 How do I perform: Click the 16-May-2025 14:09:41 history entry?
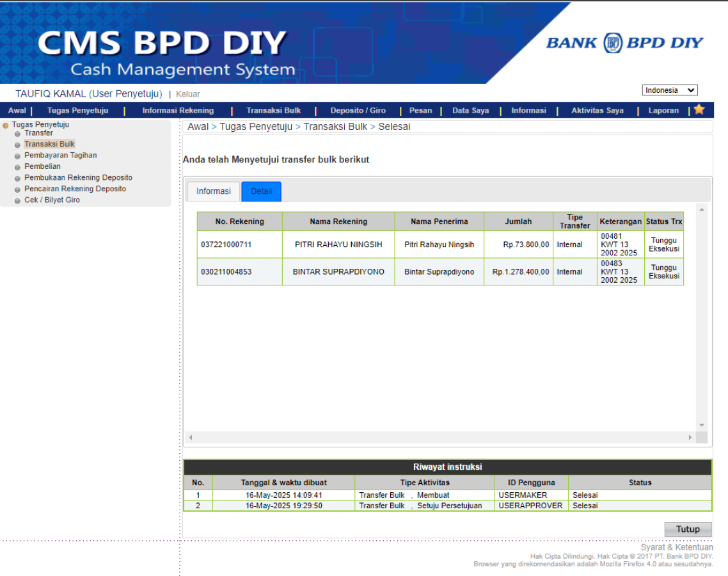point(283,495)
